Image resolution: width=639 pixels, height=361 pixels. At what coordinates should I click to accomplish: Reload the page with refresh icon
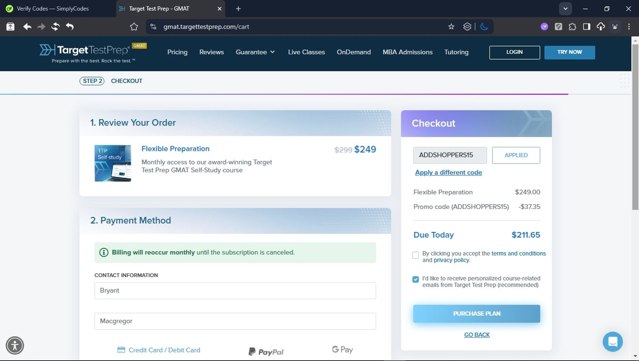pos(55,26)
